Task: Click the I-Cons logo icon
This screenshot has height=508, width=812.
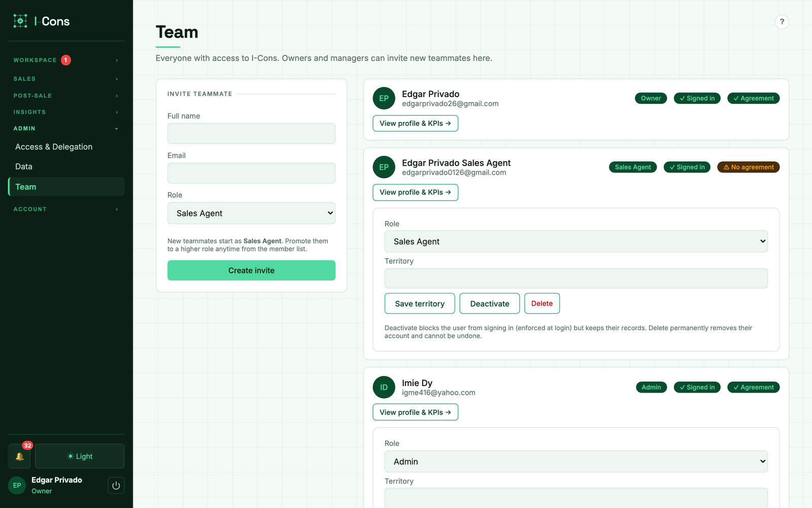Action: click(x=20, y=21)
